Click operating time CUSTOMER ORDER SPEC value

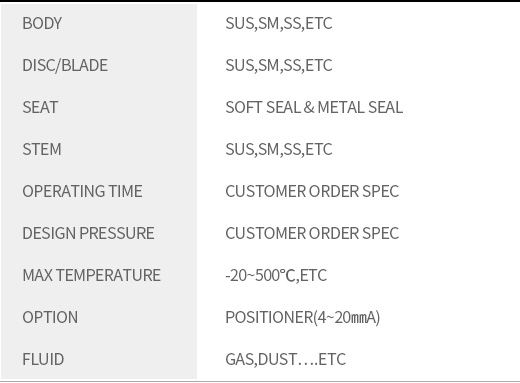click(x=312, y=191)
